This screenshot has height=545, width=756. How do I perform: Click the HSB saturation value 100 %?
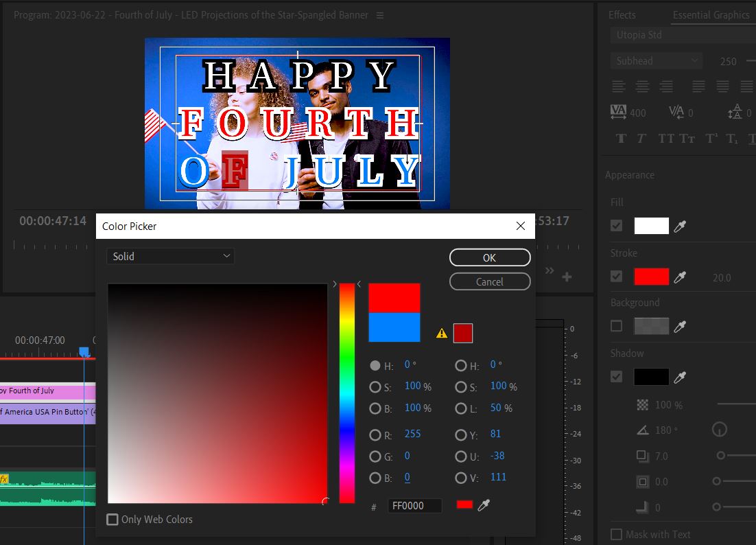[x=418, y=386]
